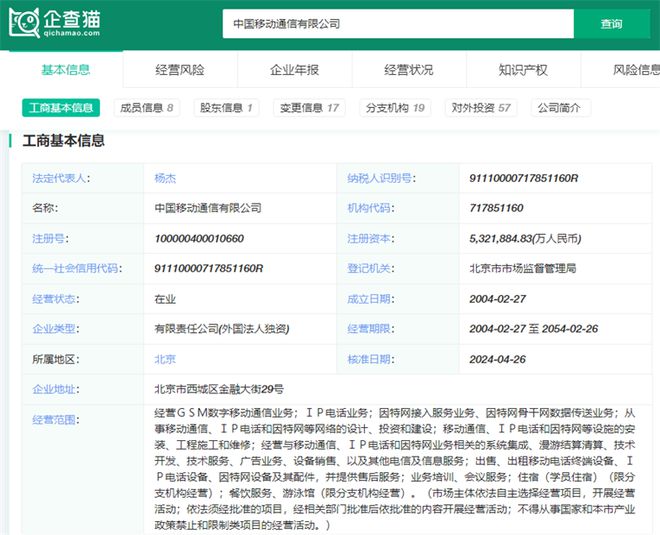Select 有限责任公司(外国法人独资) text
The width and height of the screenshot is (660, 535).
[x=222, y=329]
